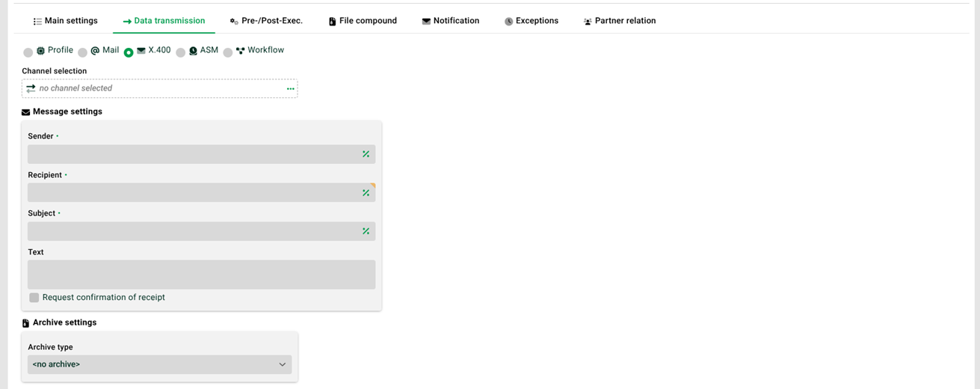This screenshot has height=389, width=980.
Task: Switch to the Data transmission tab
Action: [164, 21]
